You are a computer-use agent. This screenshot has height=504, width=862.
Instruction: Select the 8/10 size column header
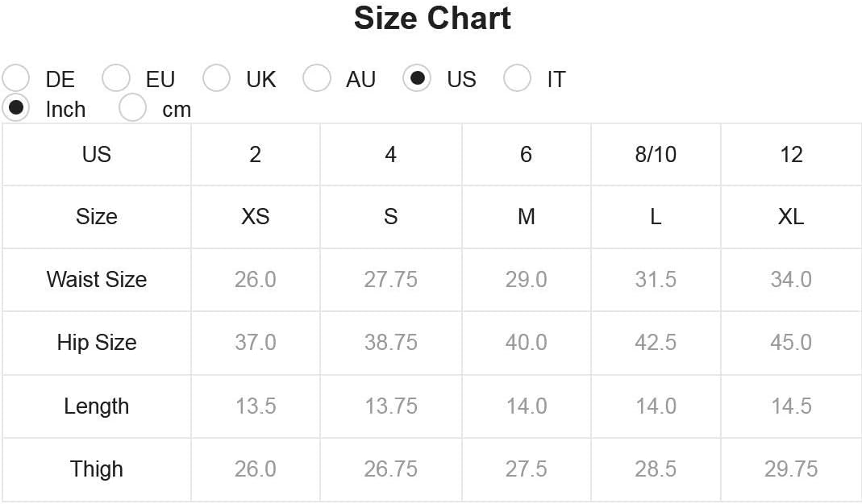coord(656,155)
